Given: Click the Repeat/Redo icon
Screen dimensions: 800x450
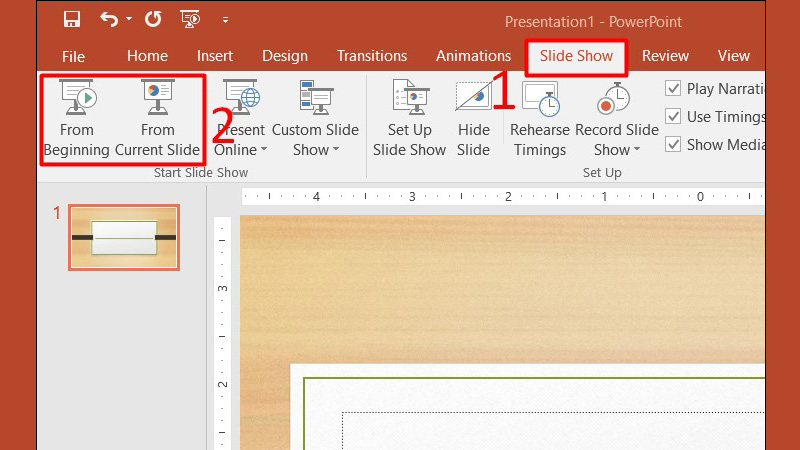Looking at the screenshot, I should (153, 19).
